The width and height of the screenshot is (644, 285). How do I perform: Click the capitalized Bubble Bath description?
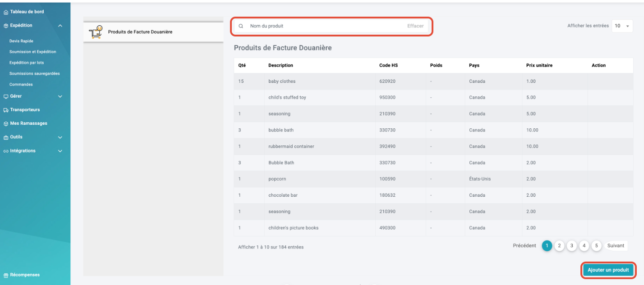(281, 163)
